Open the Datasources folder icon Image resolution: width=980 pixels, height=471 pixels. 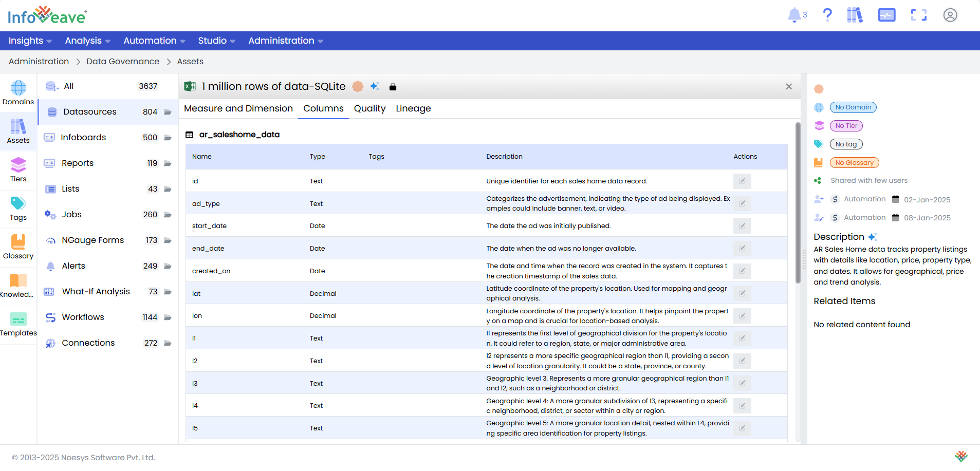168,112
